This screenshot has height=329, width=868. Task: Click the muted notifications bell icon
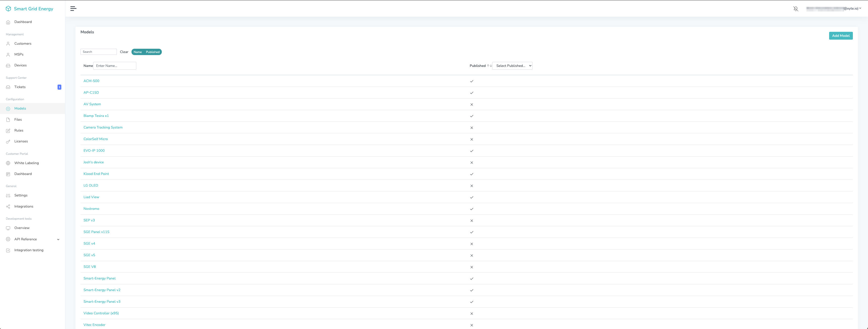coord(796,9)
